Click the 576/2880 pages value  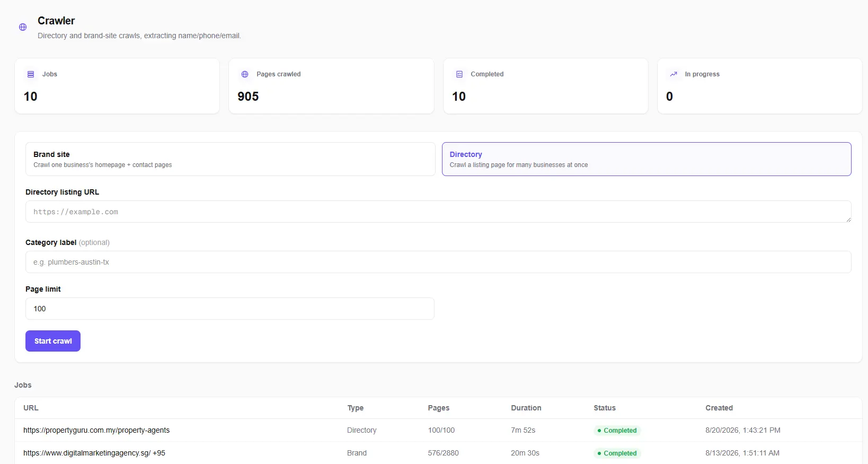[444, 453]
